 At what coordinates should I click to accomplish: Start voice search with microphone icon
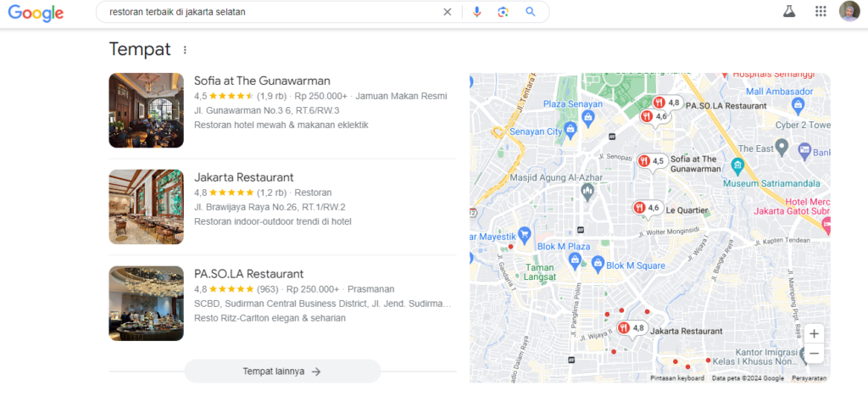477,12
